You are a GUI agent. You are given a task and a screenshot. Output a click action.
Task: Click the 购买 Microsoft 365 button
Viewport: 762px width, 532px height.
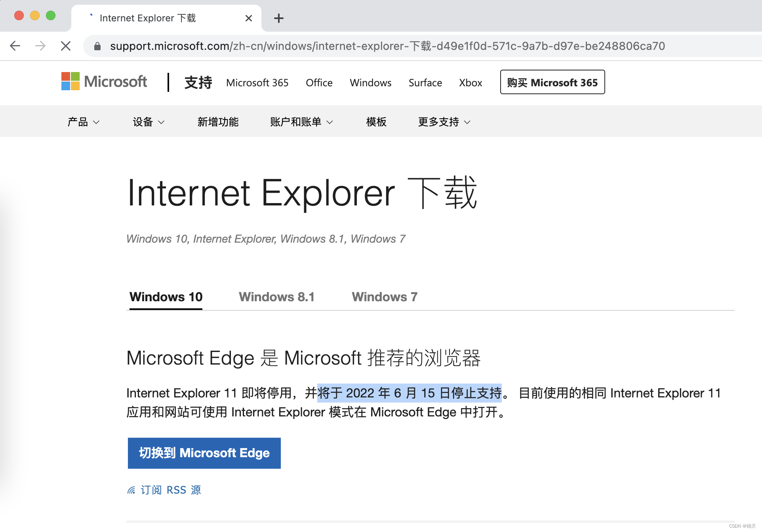pyautogui.click(x=552, y=82)
